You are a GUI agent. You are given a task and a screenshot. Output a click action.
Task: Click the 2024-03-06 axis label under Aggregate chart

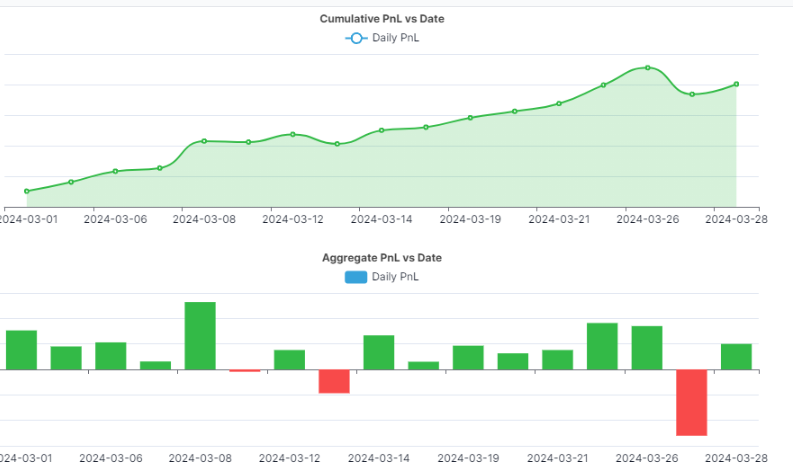tap(111, 458)
